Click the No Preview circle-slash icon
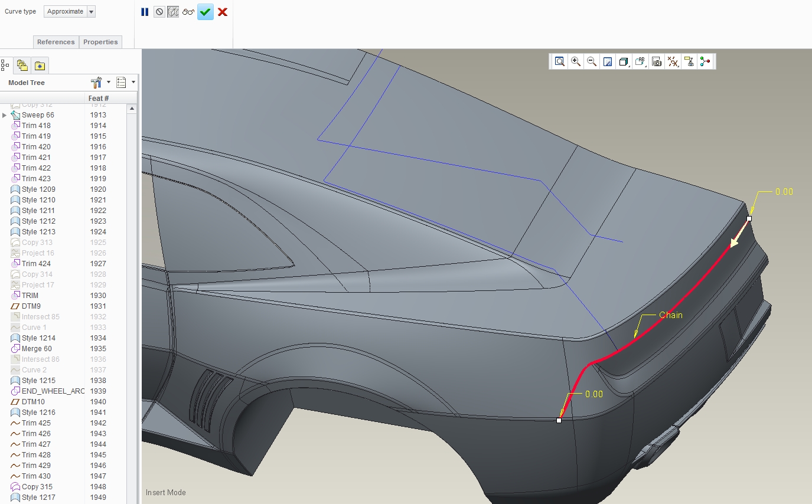This screenshot has height=504, width=812. (x=159, y=12)
